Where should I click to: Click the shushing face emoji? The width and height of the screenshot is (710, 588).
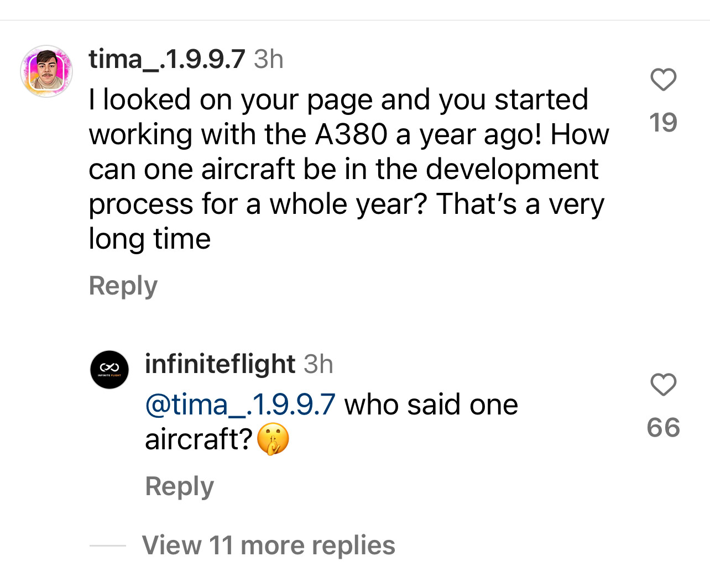pyautogui.click(x=273, y=439)
